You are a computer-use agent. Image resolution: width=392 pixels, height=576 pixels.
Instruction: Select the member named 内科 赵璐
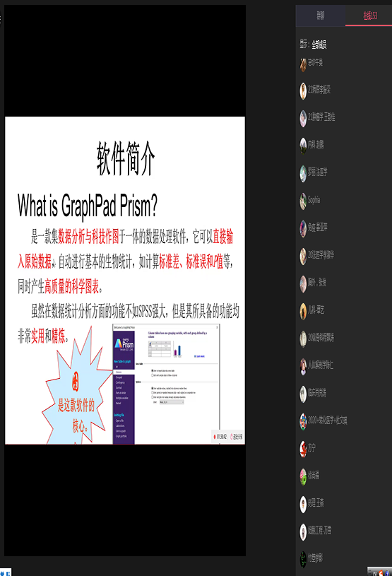[x=316, y=144]
